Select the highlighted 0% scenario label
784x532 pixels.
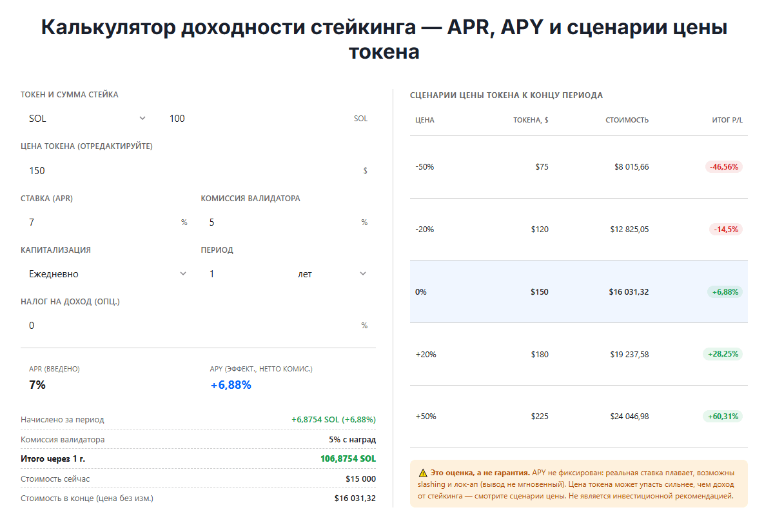[x=421, y=292]
